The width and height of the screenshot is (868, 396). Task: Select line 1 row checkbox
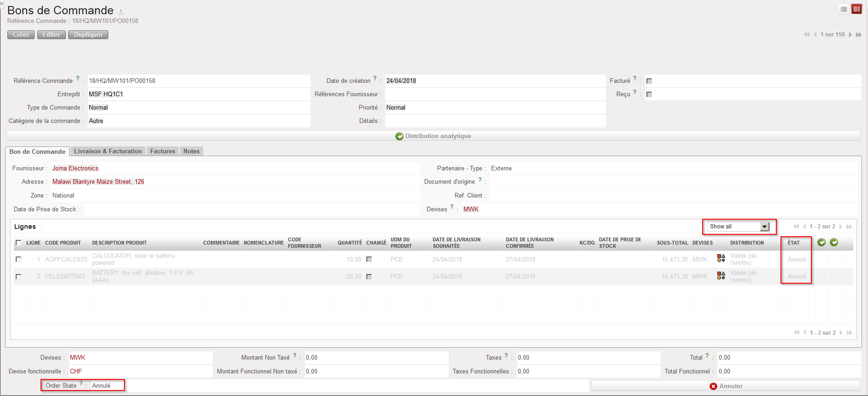(18, 259)
